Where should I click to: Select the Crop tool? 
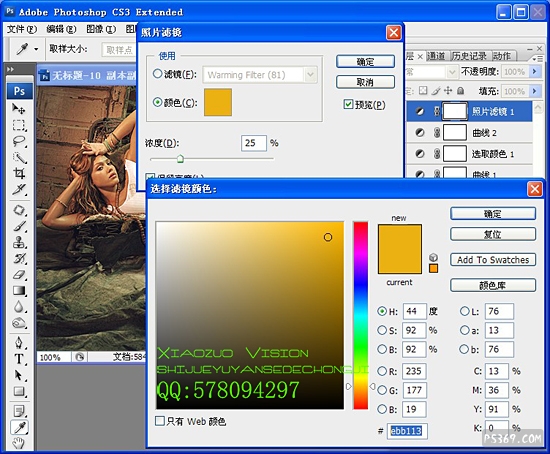tap(19, 173)
